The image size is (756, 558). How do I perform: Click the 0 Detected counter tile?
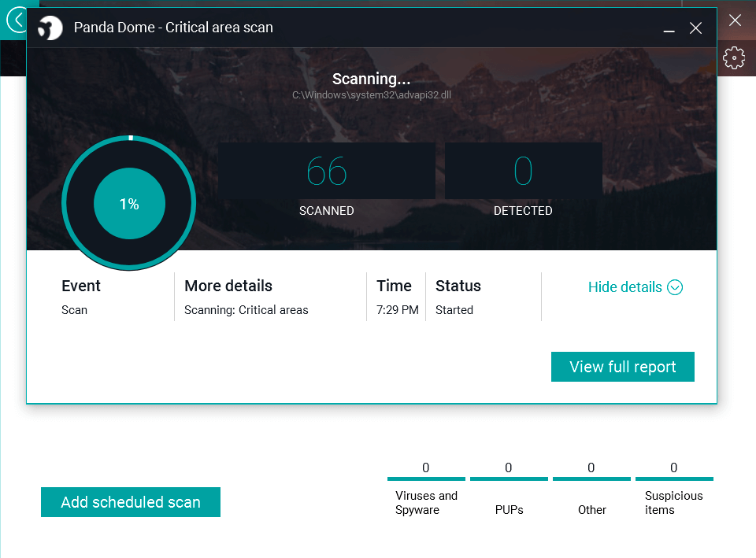(x=523, y=180)
